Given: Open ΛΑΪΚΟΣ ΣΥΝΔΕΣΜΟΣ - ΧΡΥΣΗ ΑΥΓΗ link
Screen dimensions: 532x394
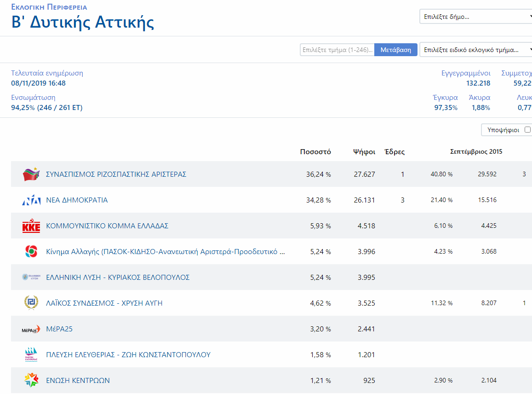Looking at the screenshot, I should [104, 303].
